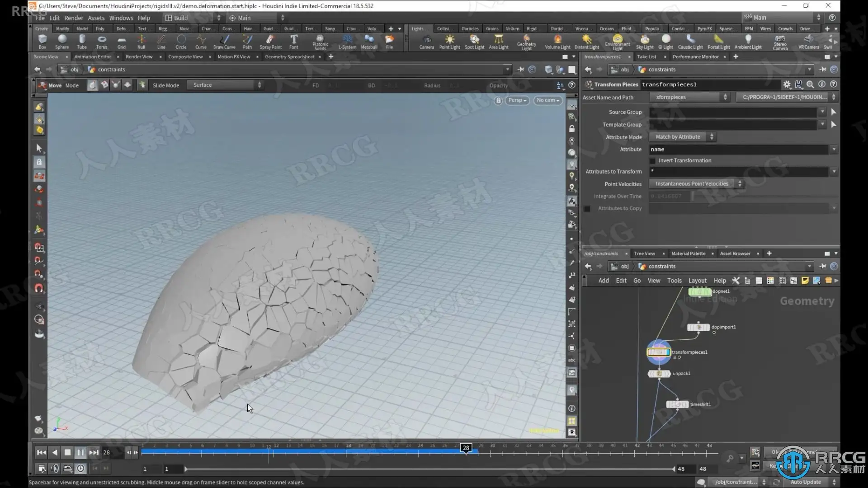Expand the Point Velocities dropdown
868x488 pixels.
click(x=697, y=184)
